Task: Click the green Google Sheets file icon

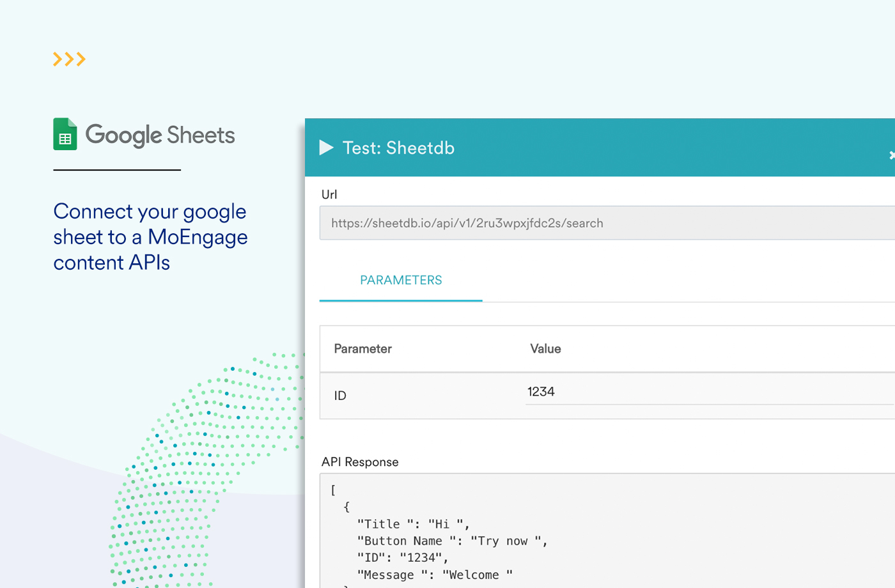Action: 65,134
